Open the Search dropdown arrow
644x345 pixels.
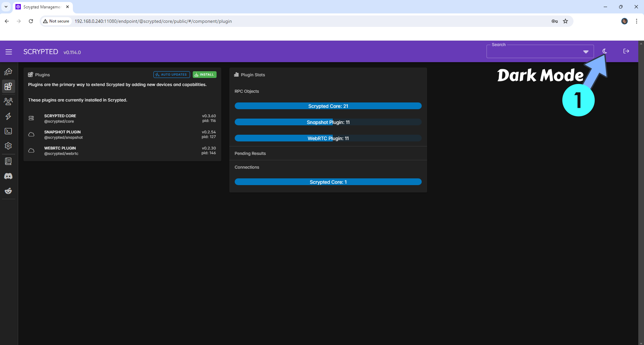(586, 52)
